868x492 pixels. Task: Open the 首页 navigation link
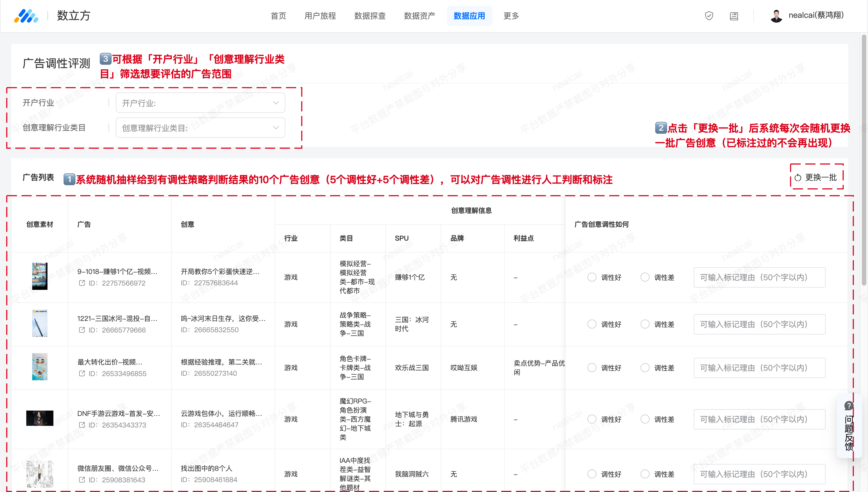coord(278,16)
